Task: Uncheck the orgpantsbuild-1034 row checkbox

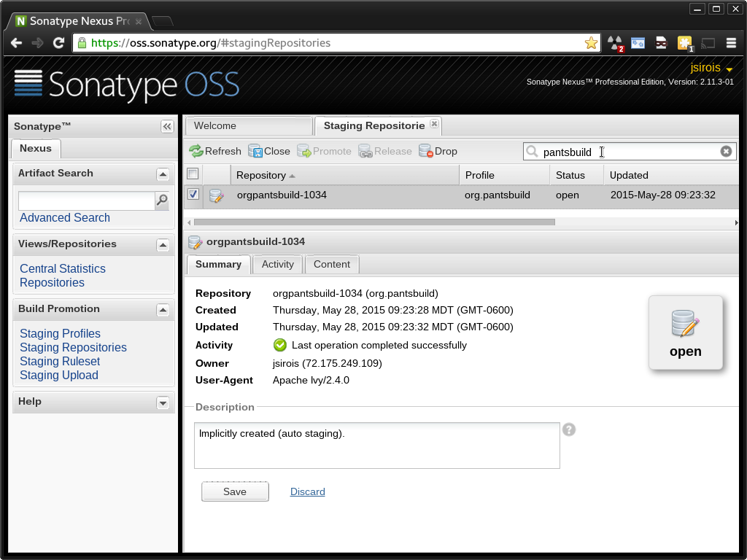Action: point(193,194)
